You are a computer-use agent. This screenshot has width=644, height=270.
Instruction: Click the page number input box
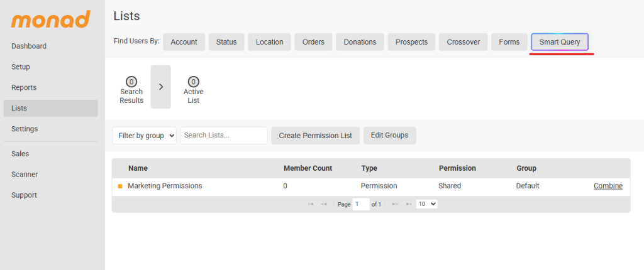361,204
